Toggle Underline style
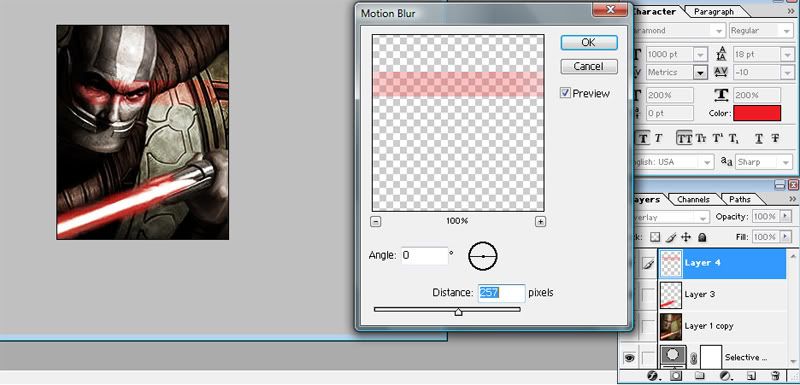The width and height of the screenshot is (800, 385). click(759, 138)
